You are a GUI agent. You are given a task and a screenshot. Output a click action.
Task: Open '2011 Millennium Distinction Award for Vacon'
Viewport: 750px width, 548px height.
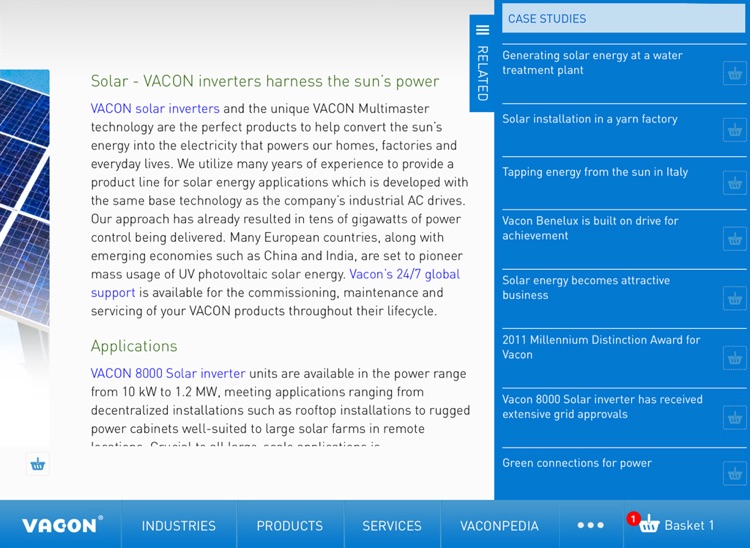[x=601, y=347]
